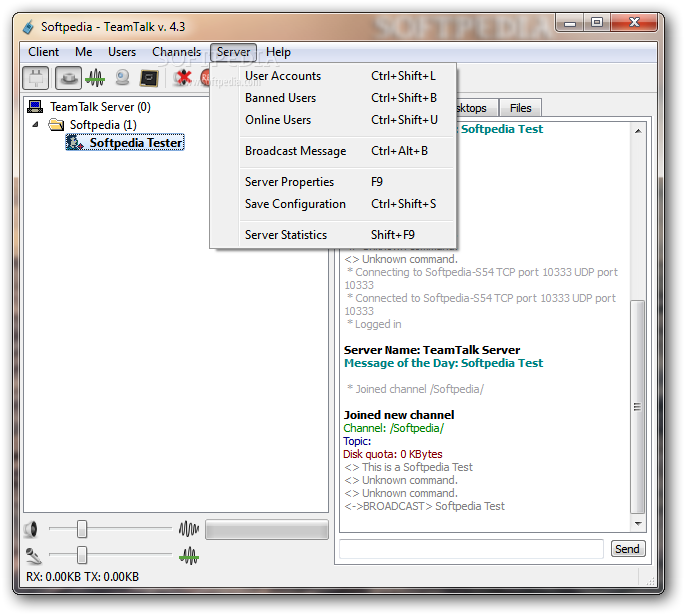Open the Users menu
This screenshot has height=615, width=685.
(122, 52)
